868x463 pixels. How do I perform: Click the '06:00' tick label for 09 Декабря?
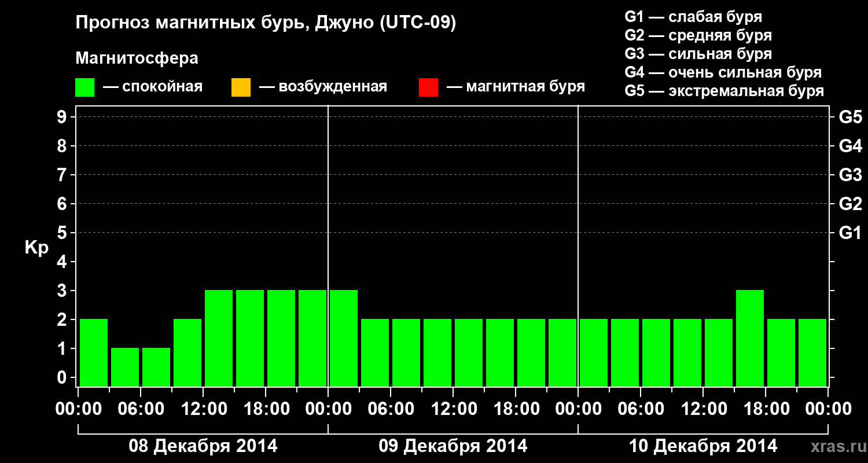click(391, 409)
